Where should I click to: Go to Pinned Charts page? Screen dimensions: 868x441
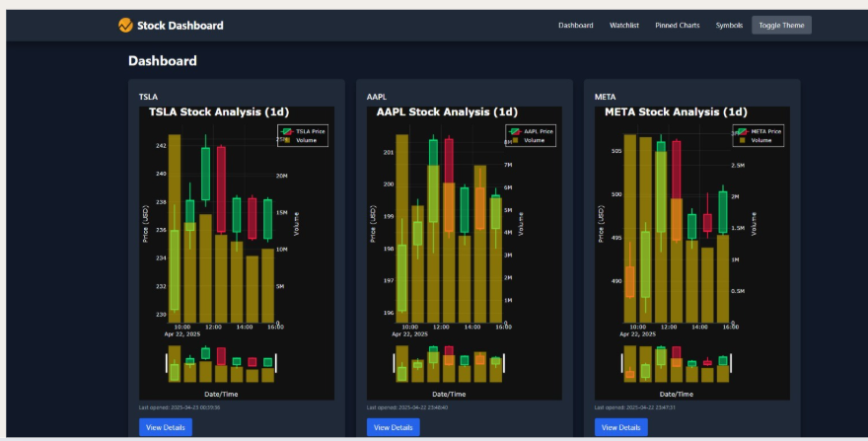pos(678,26)
